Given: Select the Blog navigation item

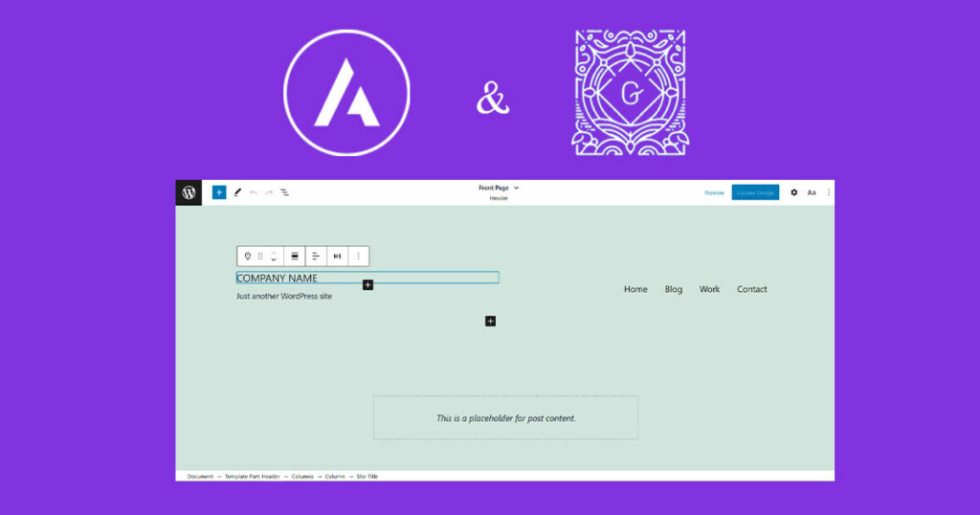Looking at the screenshot, I should [673, 289].
